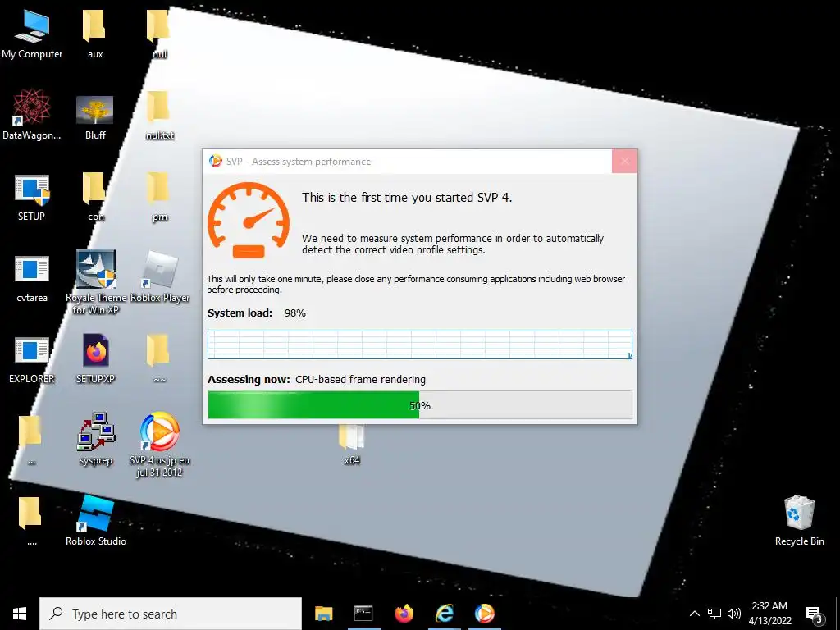The image size is (840, 630).
Task: Click the CPU-based frame rendering text
Action: coord(361,380)
